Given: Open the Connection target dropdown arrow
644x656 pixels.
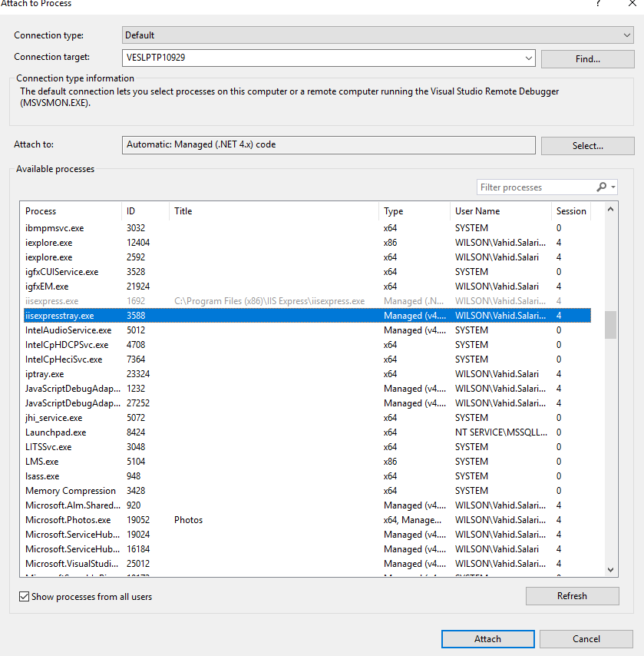Looking at the screenshot, I should (x=528, y=58).
